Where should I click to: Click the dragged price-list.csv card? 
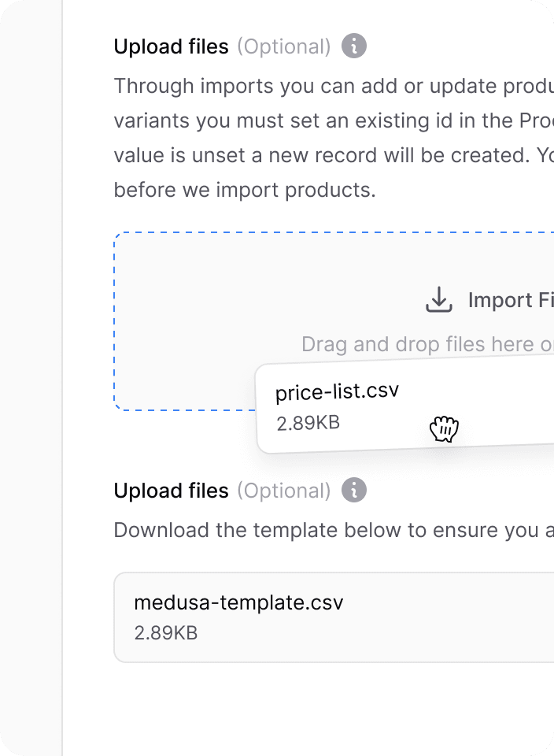point(405,409)
